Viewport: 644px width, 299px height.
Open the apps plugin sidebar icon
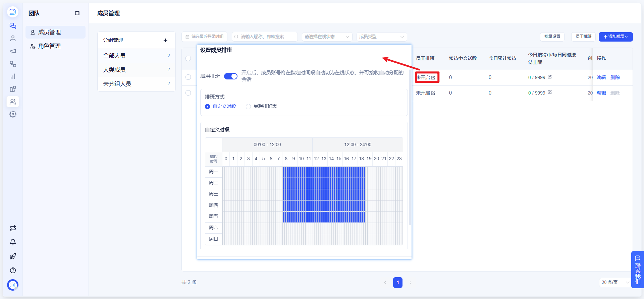(13, 89)
